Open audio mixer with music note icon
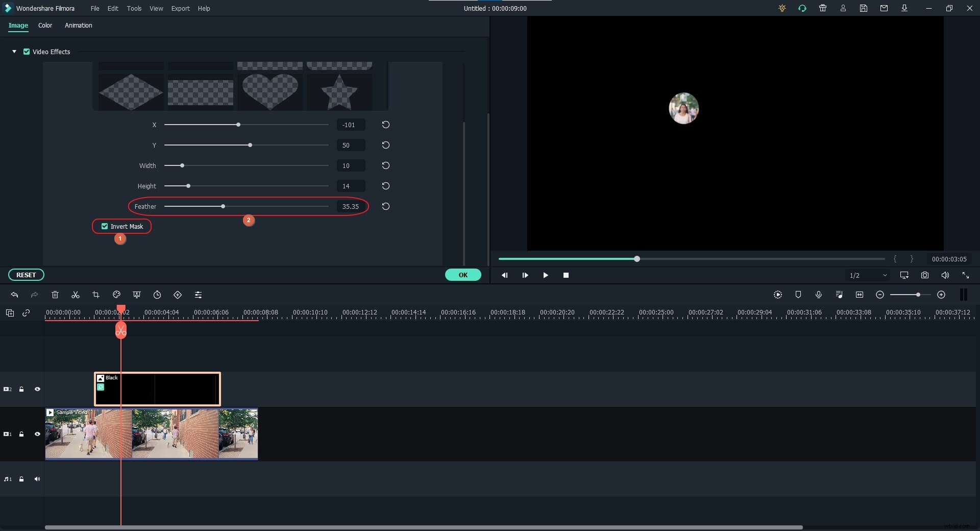Screen dimensions: 980x531 click(x=839, y=295)
